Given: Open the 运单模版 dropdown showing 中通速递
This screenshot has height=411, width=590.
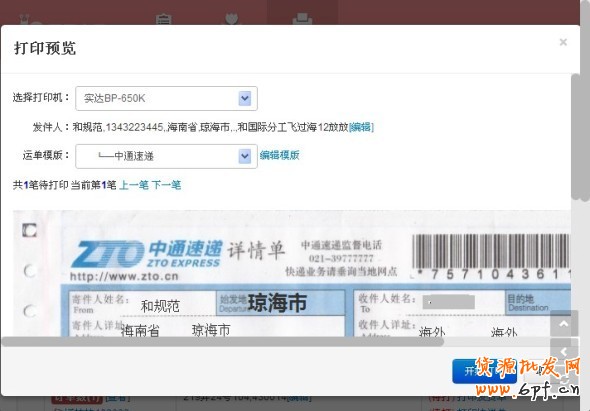Looking at the screenshot, I should point(166,156).
